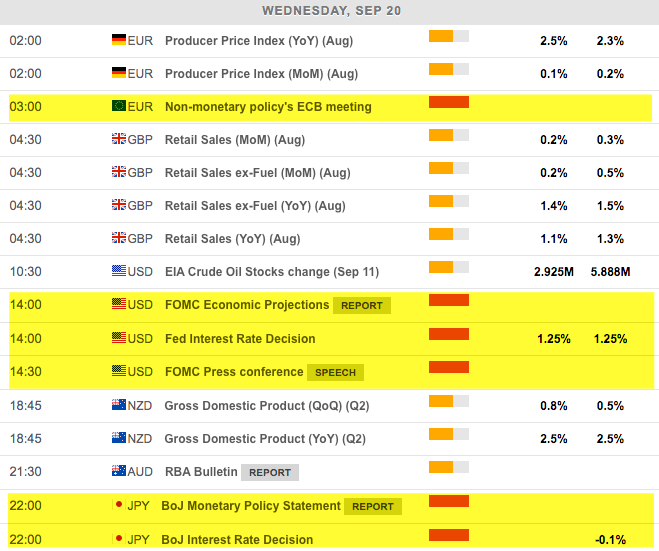Open the Retail Sales ex-Fuel (YoY) event

point(255,205)
